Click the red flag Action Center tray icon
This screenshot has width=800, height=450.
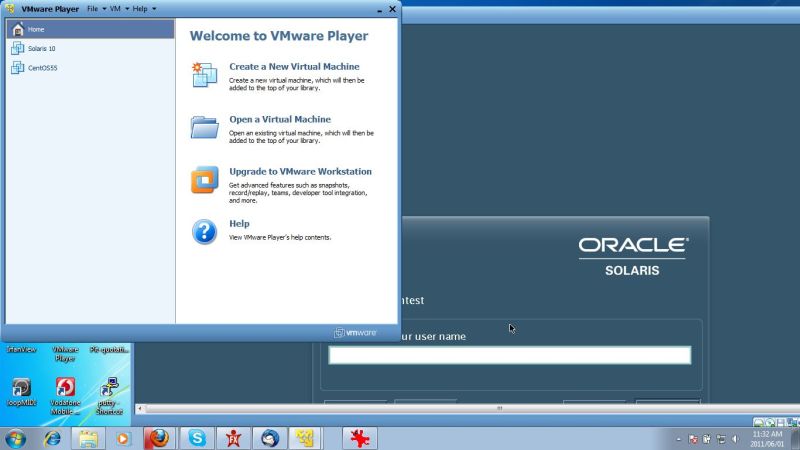coord(693,439)
